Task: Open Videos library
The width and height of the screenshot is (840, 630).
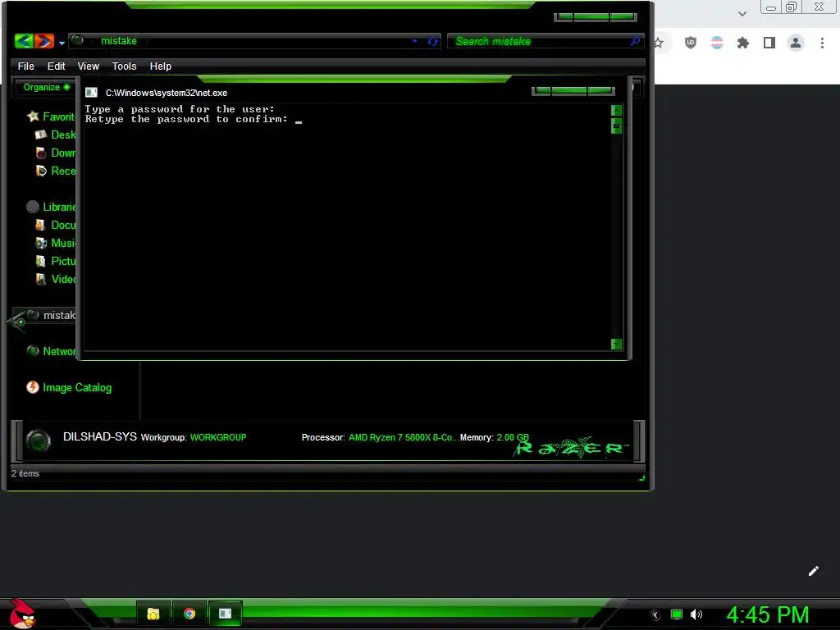Action: [56, 279]
